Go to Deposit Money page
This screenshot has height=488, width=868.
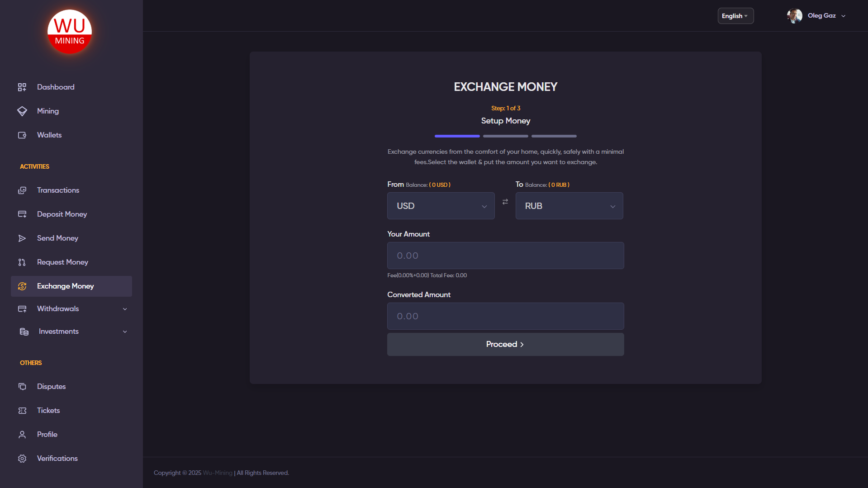click(x=62, y=214)
